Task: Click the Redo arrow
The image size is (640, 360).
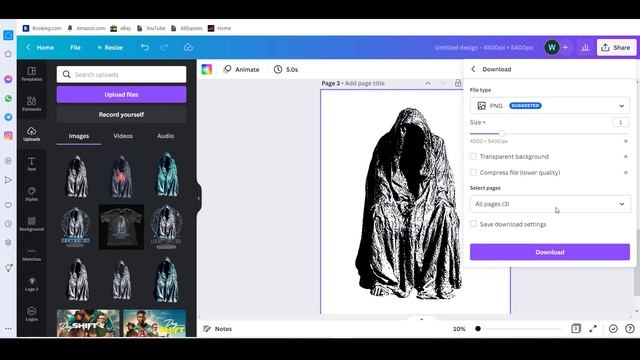Action: pos(164,47)
